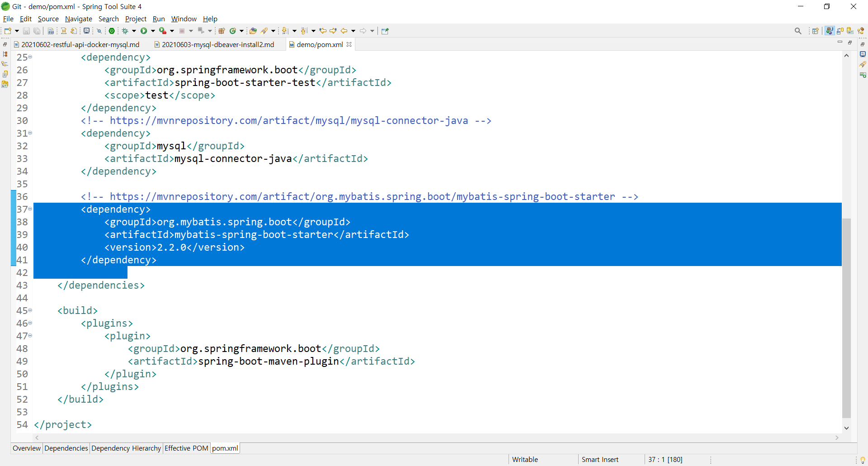This screenshot has height=466, width=868.
Task: Click the binary 010 toolbar icon
Action: pos(51,31)
